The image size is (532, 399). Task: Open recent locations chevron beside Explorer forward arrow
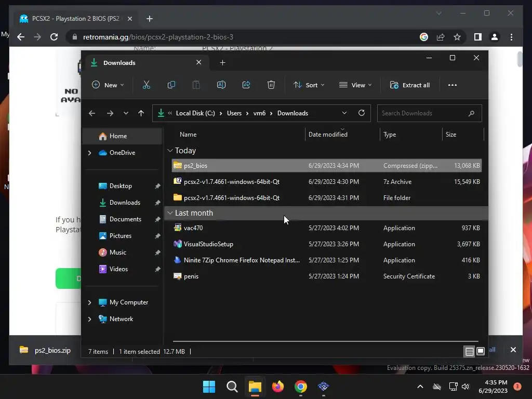point(126,113)
